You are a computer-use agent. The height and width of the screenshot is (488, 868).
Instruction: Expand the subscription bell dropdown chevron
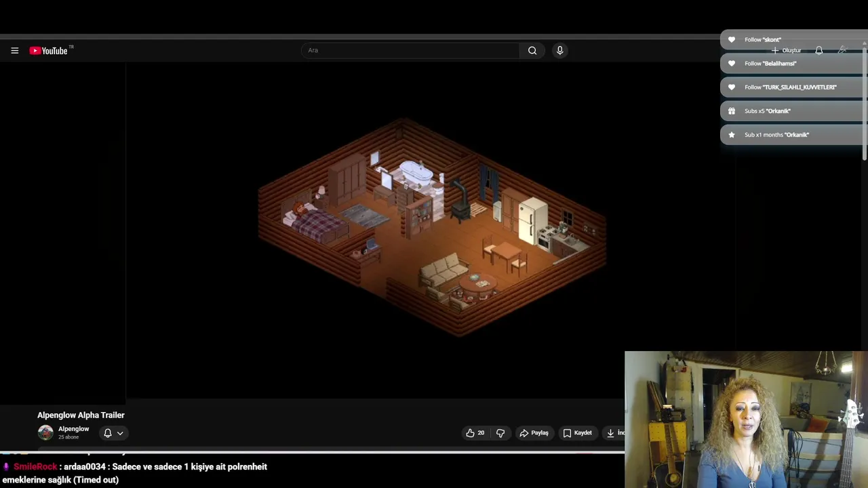tap(120, 433)
